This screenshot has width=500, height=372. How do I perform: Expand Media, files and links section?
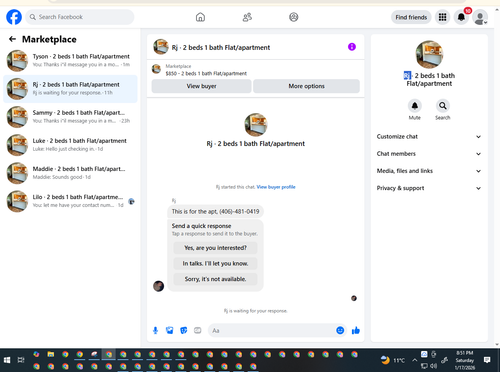point(429,171)
